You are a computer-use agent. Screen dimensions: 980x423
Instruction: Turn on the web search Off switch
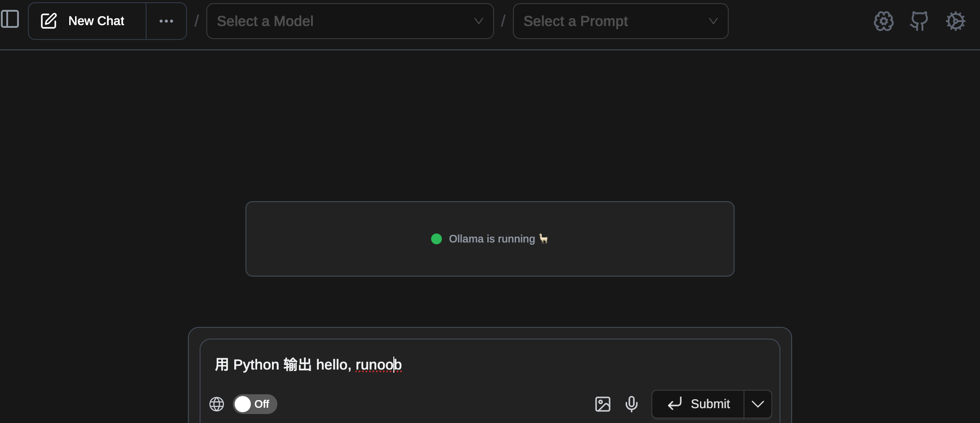point(254,404)
